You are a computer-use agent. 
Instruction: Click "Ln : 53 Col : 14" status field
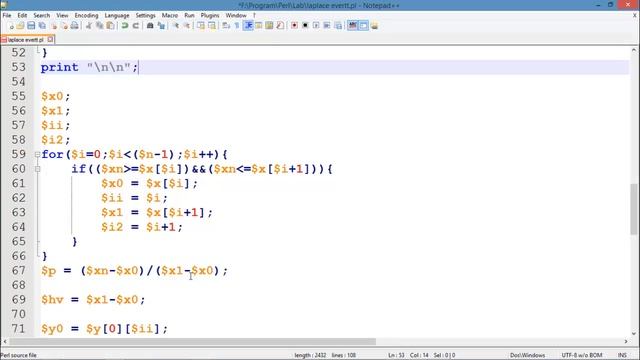(x=408, y=355)
